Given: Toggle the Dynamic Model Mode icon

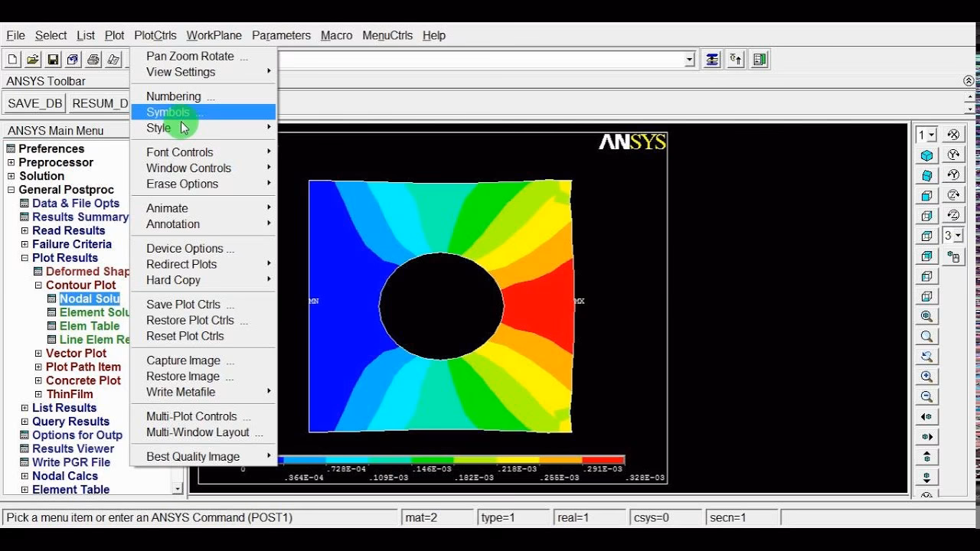Looking at the screenshot, I should tap(953, 256).
